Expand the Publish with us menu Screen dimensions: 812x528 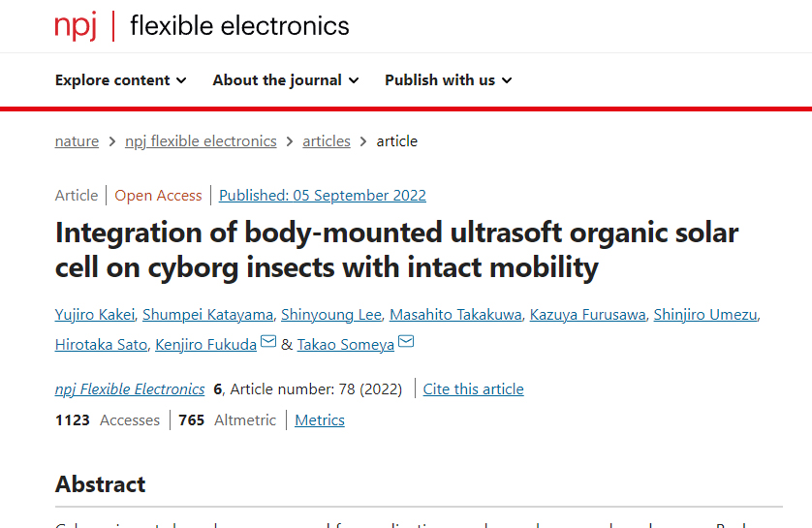coord(448,80)
